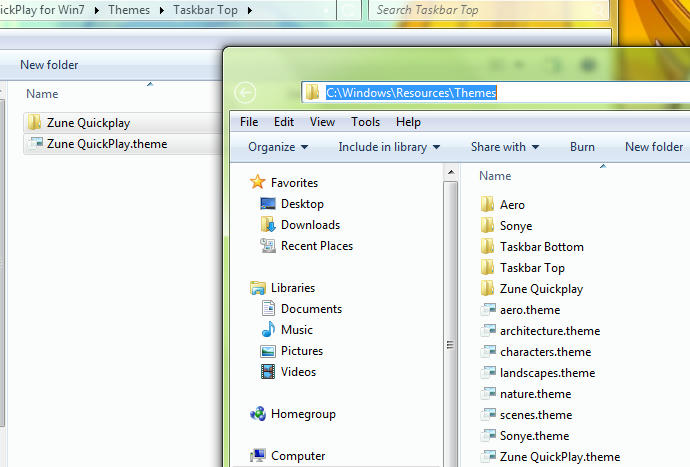Image resolution: width=690 pixels, height=467 pixels.
Task: Click the Search Taskbar Top box
Action: coord(488,10)
